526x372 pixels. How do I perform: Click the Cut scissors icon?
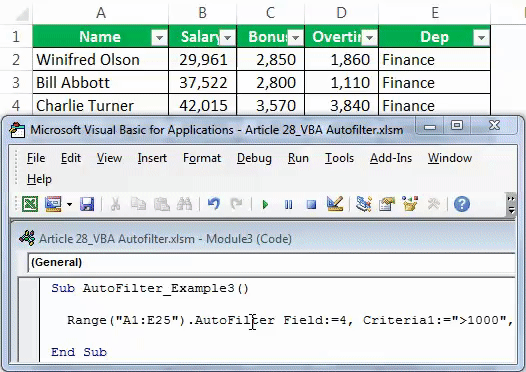pos(115,204)
